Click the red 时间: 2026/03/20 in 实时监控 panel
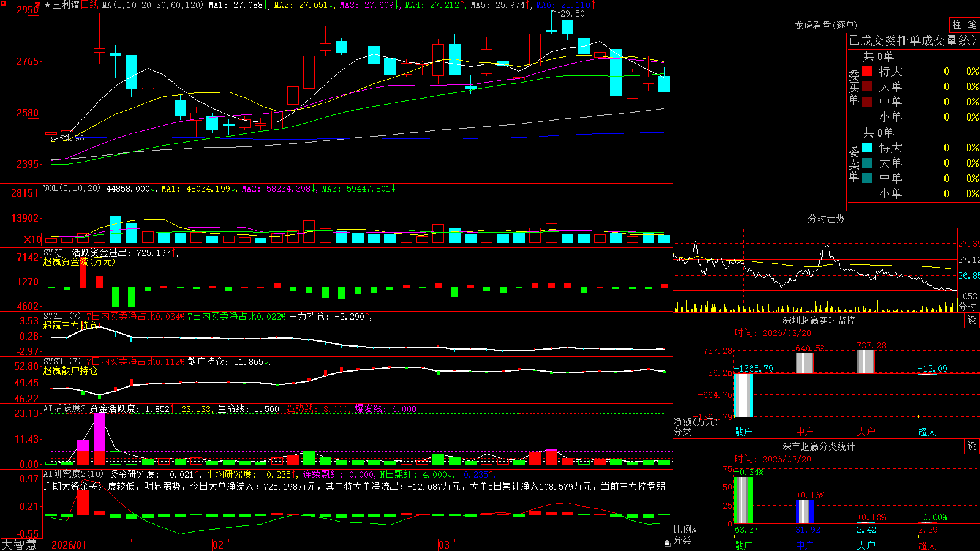 (773, 333)
